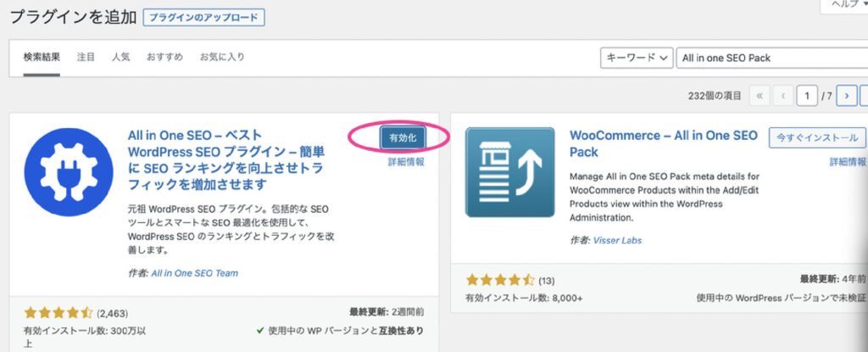Image resolution: width=868 pixels, height=352 pixels.
Task: Go to previous page of results
Action: (x=782, y=96)
